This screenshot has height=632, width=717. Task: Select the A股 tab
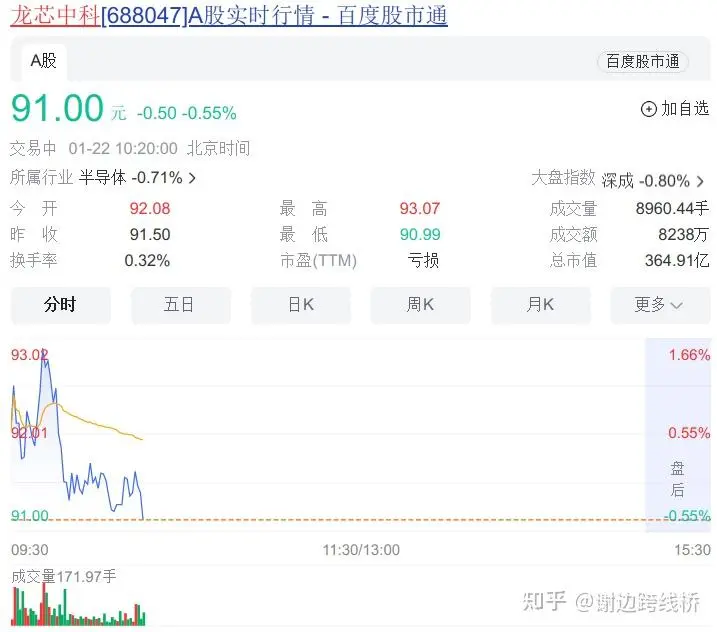point(43,62)
